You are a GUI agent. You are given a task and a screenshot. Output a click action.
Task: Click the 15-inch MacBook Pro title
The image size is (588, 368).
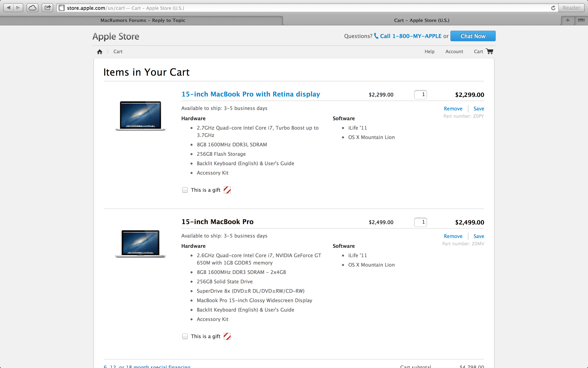[x=217, y=222]
